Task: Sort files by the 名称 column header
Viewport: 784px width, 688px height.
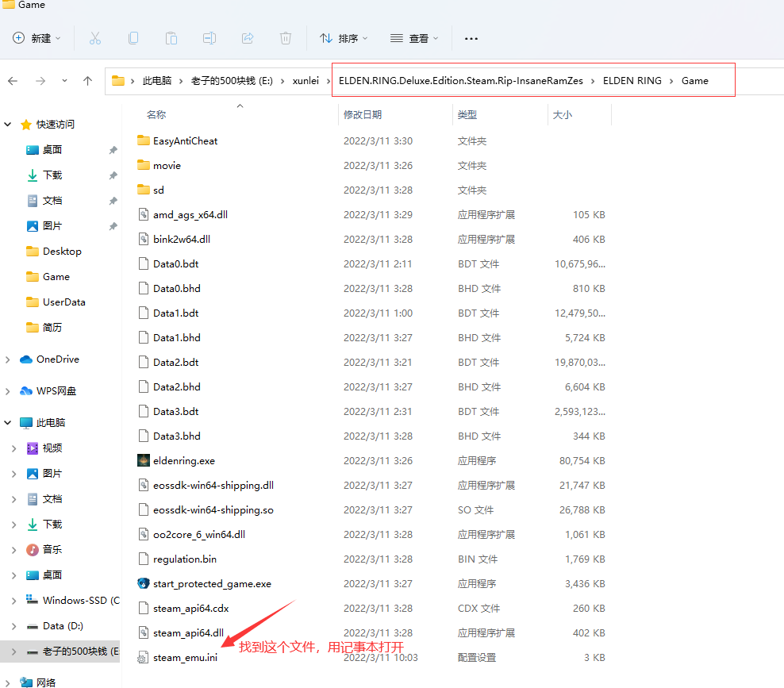Action: (156, 113)
